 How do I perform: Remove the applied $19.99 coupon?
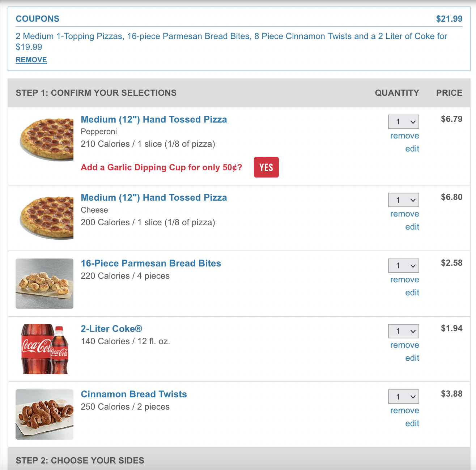(31, 60)
